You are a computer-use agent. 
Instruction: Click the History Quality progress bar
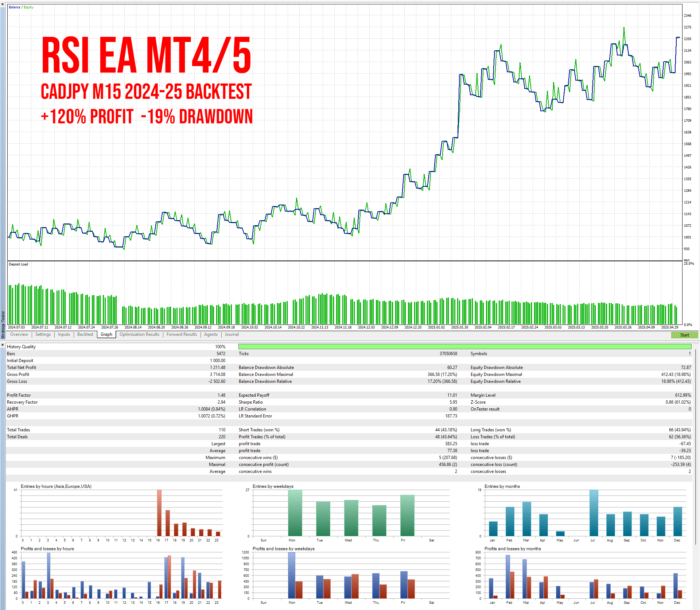pos(465,347)
